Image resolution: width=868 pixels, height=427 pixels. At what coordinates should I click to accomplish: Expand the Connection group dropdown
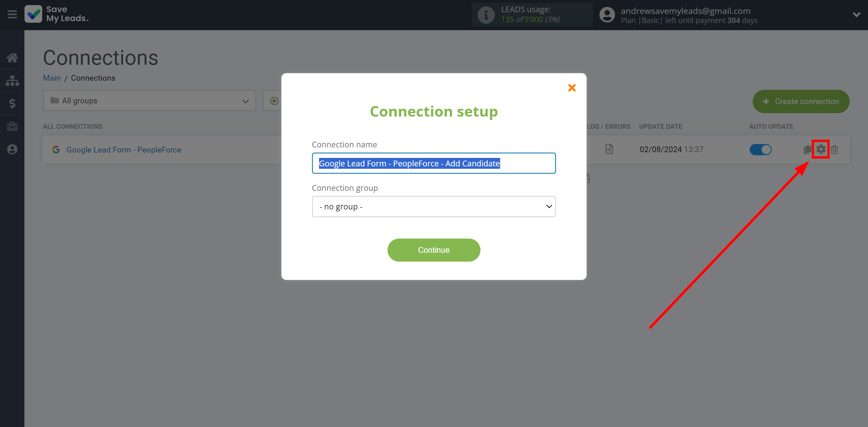pos(434,206)
